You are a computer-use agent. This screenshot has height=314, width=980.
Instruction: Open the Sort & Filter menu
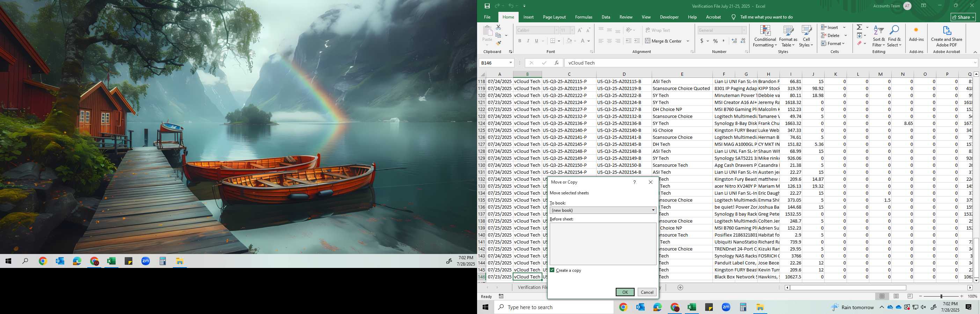coord(879,36)
